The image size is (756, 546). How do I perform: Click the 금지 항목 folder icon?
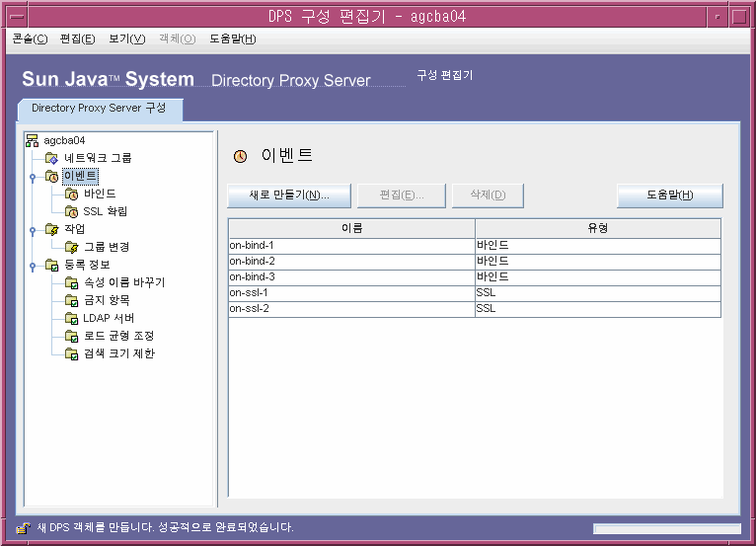tap(71, 300)
